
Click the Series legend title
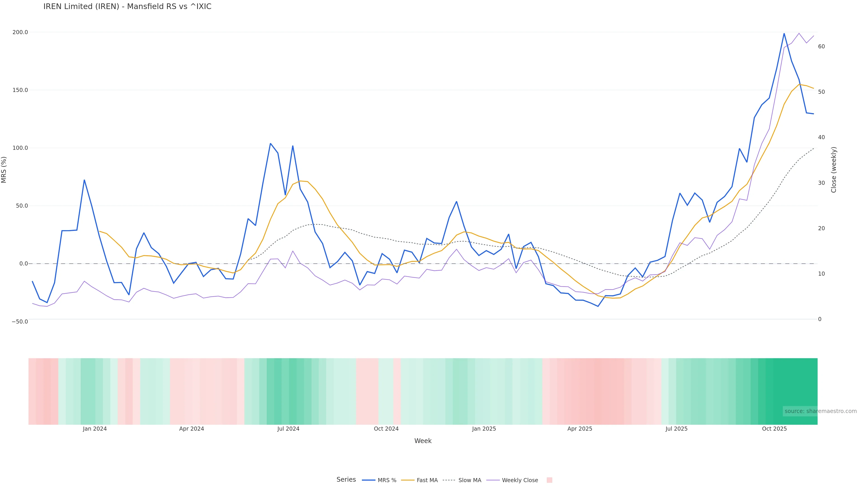pyautogui.click(x=346, y=480)
